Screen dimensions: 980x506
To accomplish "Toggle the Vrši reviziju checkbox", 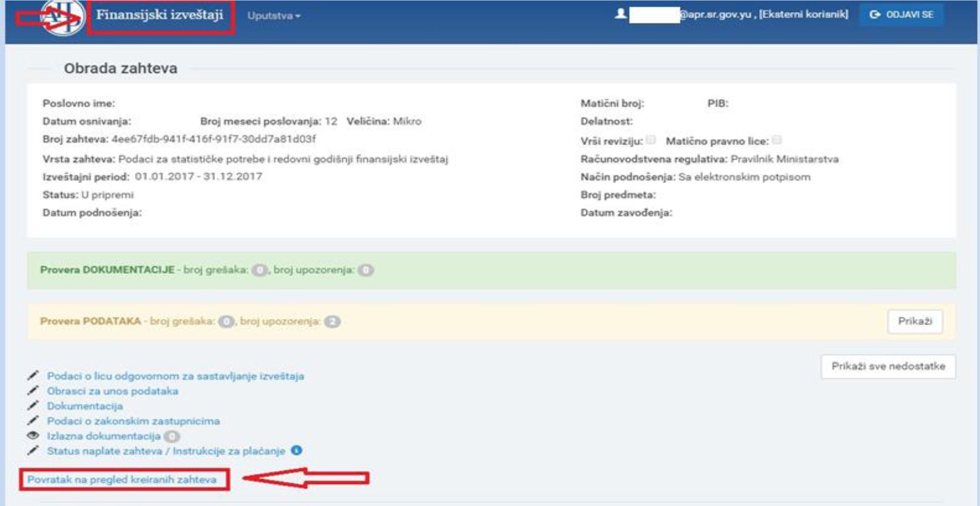I will (651, 140).
